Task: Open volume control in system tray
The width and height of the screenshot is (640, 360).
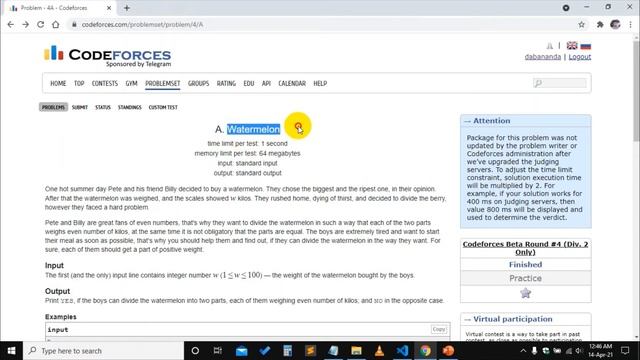Action: coord(579,351)
